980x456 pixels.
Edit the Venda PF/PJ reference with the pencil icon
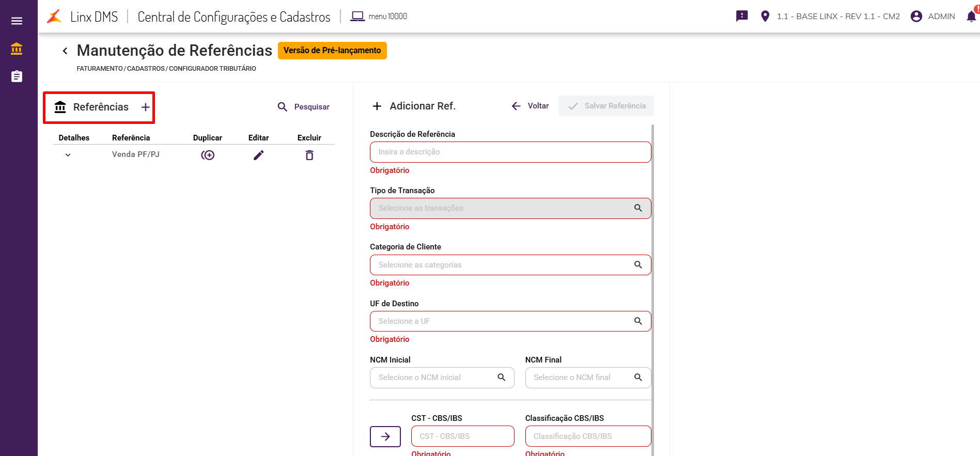click(x=258, y=155)
